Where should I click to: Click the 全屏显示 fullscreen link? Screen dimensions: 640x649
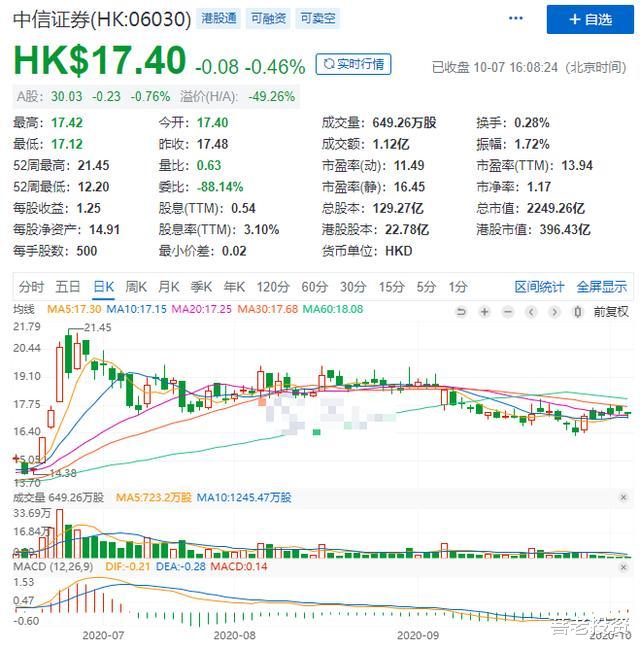point(602,287)
